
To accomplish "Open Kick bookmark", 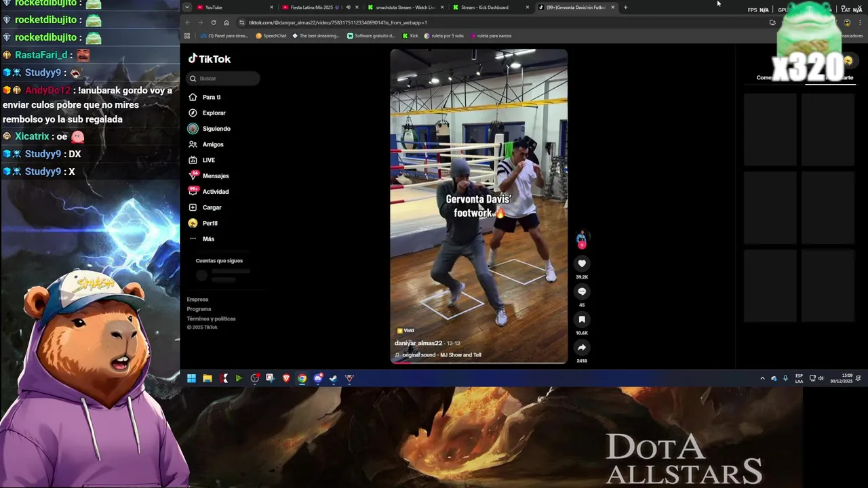I will [x=410, y=36].
